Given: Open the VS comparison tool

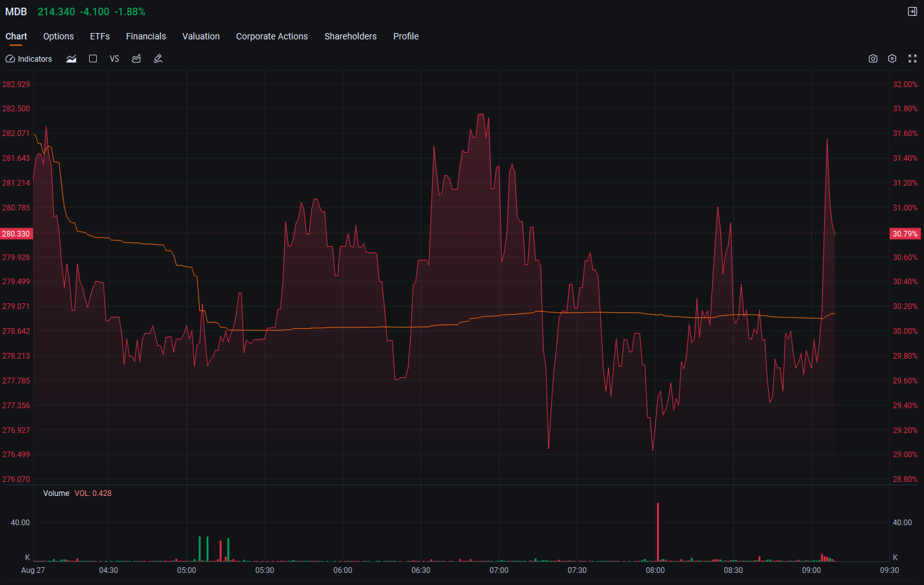Looking at the screenshot, I should point(115,59).
